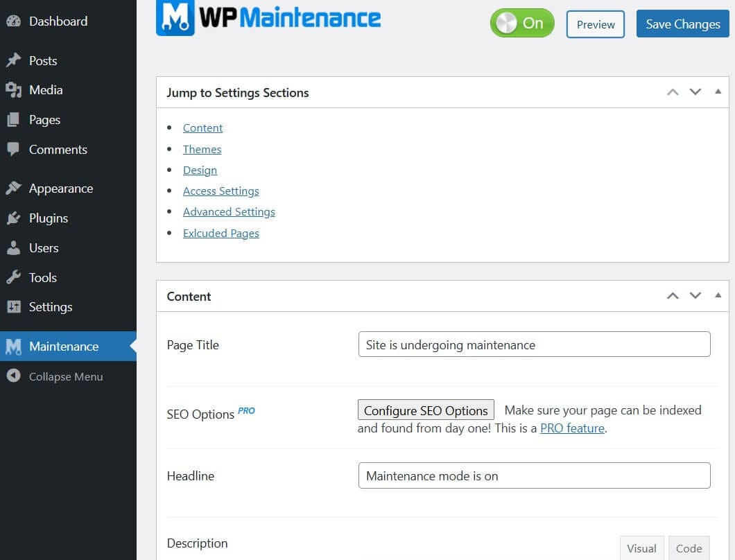
Task: Click the Collapse Menu arrow icon
Action: coord(14,376)
